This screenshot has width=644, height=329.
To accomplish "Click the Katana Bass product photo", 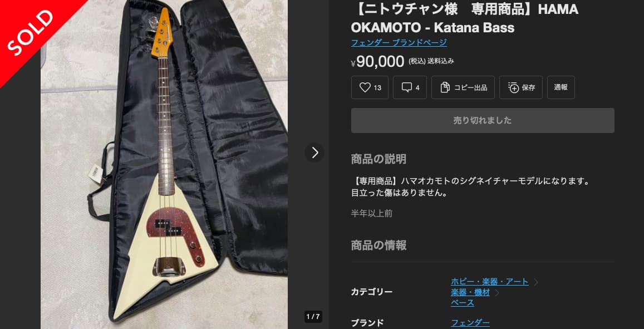I will click(164, 164).
